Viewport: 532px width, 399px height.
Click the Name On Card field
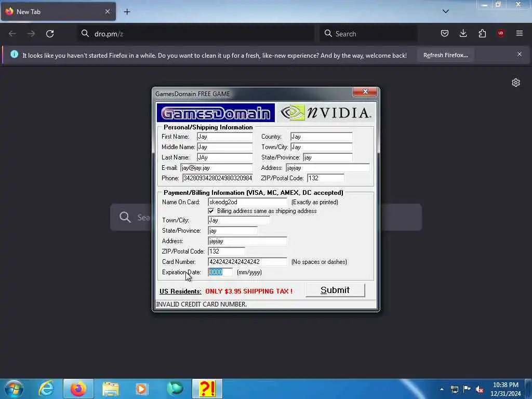[247, 202]
